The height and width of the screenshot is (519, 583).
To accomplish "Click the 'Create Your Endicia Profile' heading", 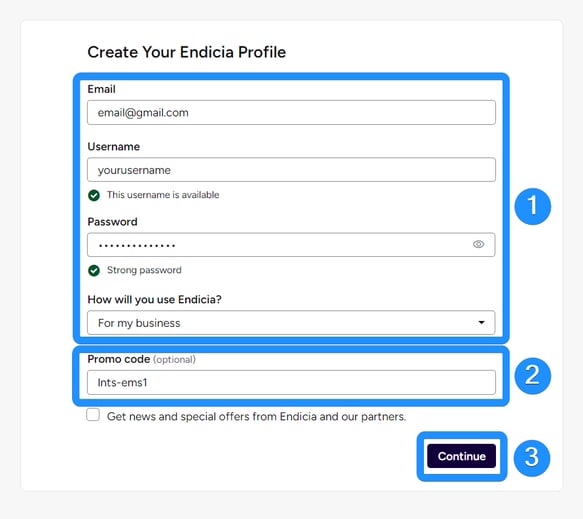I will 187,52.
